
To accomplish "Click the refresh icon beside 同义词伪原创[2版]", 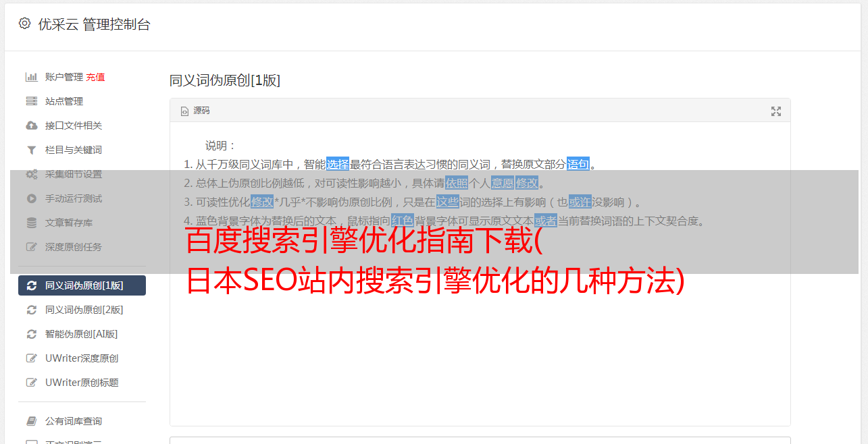I will (x=31, y=310).
